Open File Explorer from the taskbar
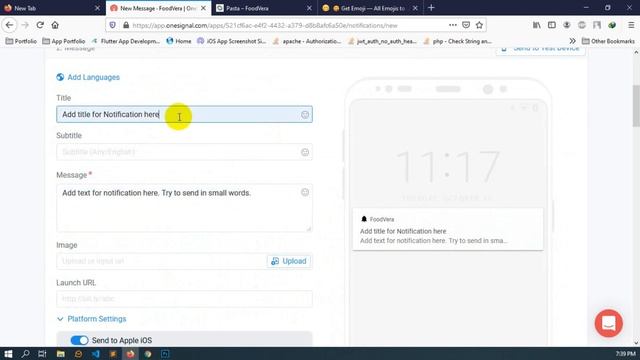Viewport: 640px width, 360px height. click(x=60, y=354)
